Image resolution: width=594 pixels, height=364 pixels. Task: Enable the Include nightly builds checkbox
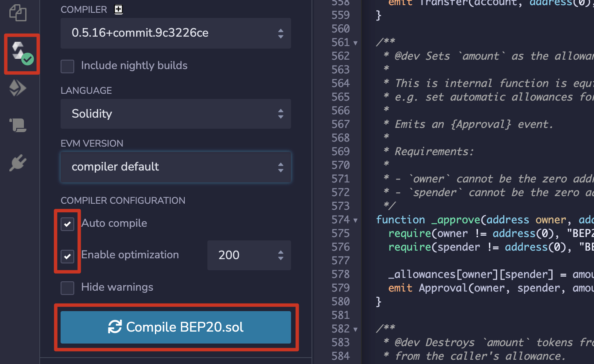(x=67, y=66)
